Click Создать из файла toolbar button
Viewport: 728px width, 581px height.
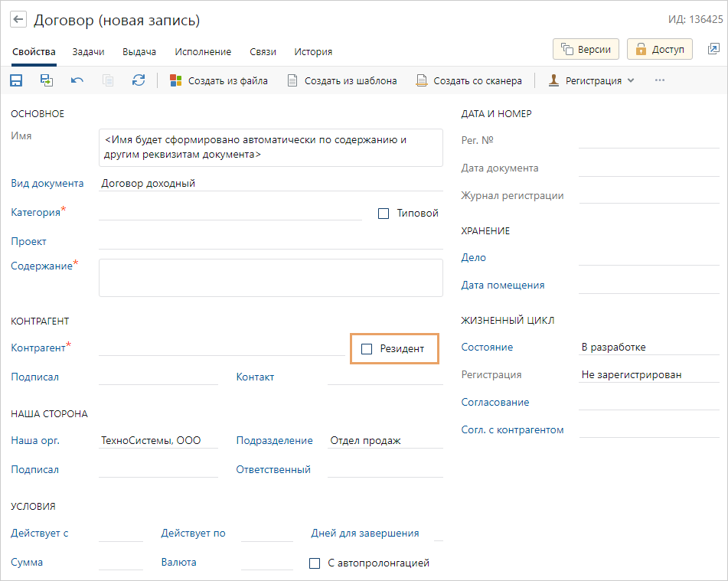(219, 80)
